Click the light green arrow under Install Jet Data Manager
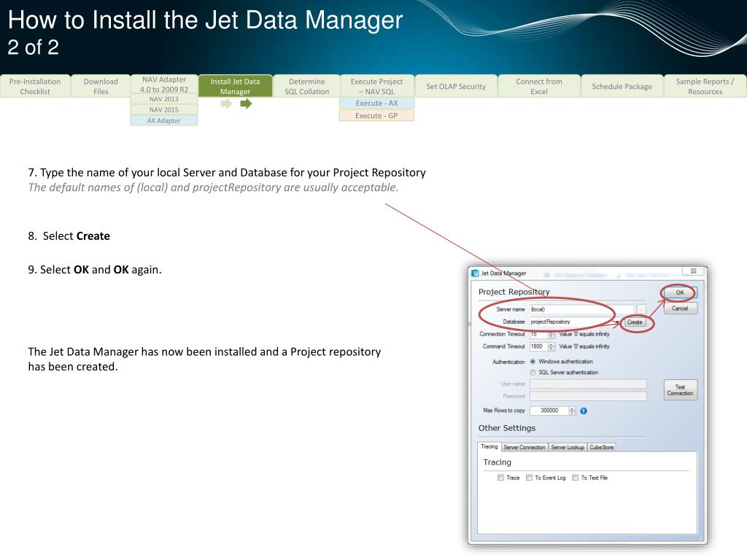Screen dimensions: 747x560 click(x=226, y=104)
